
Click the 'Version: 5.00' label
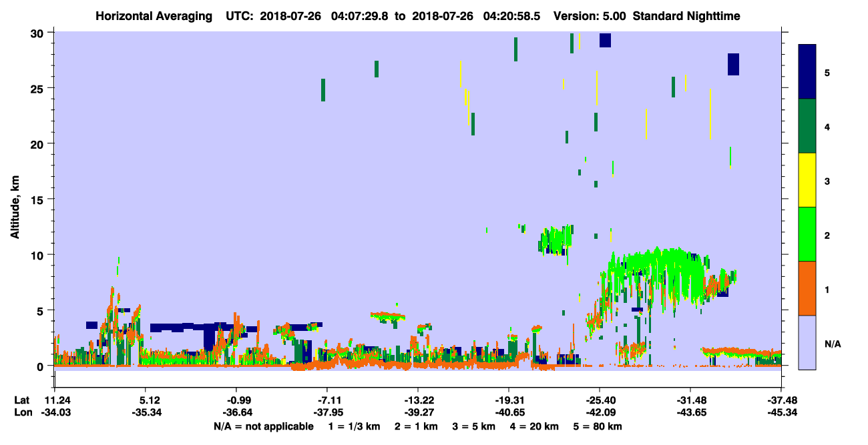590,15
